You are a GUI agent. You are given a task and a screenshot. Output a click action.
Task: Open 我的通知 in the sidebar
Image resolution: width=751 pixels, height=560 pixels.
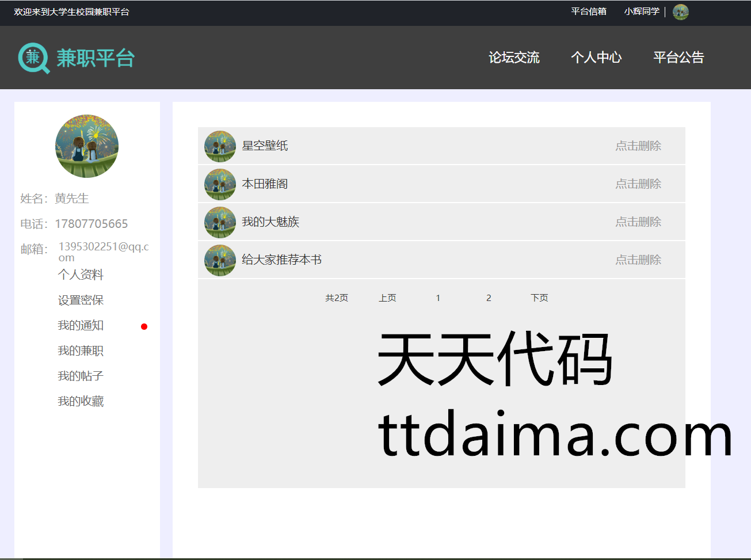click(81, 325)
